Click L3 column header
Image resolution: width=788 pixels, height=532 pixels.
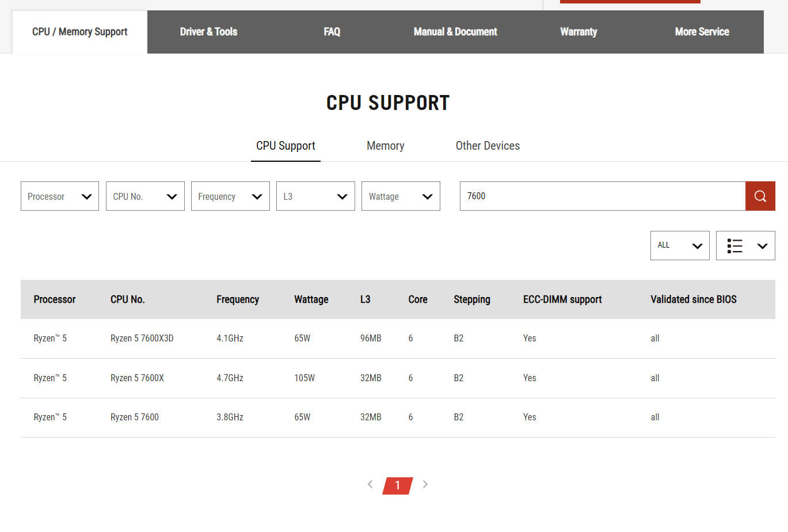click(x=366, y=299)
